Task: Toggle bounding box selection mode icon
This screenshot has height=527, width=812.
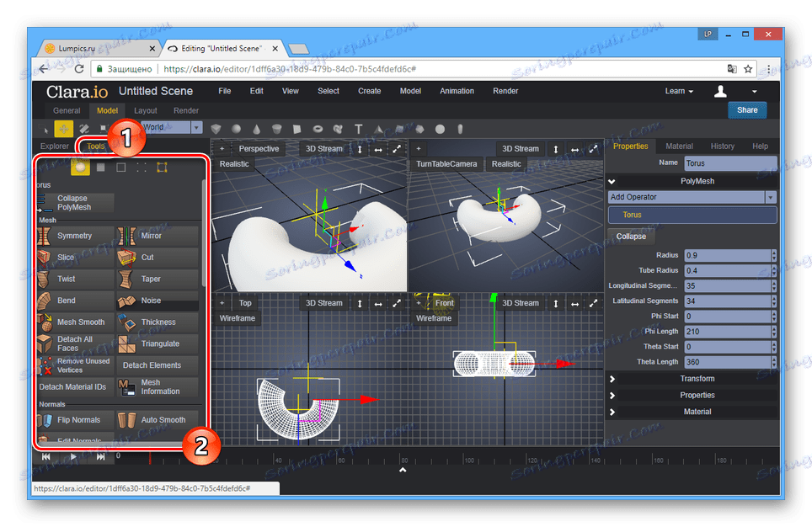Action: coord(162,168)
